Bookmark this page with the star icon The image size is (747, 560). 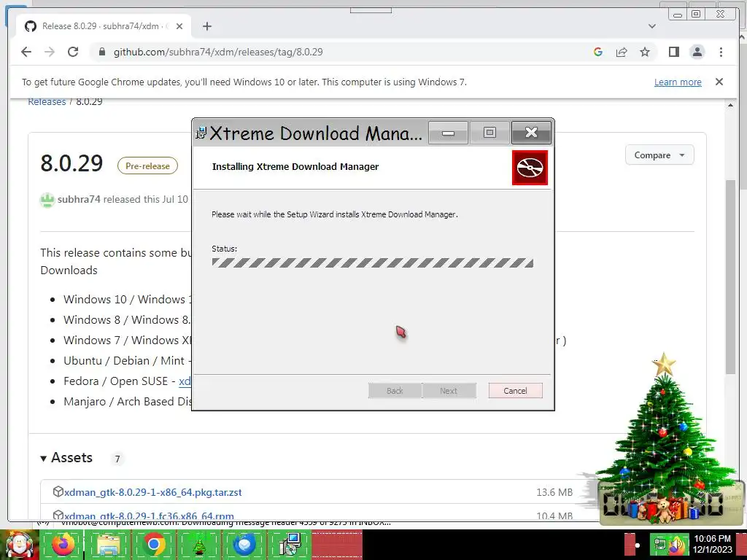coord(645,52)
